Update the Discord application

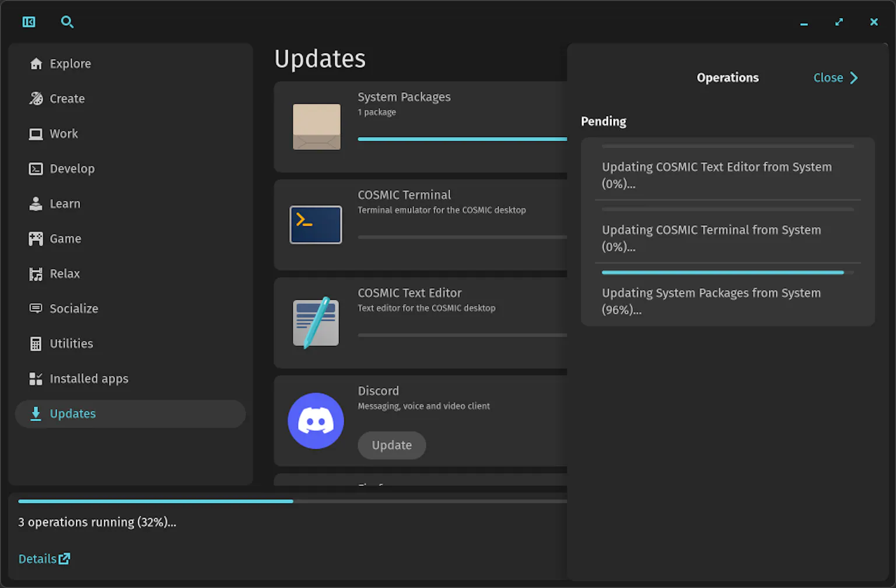tap(391, 445)
